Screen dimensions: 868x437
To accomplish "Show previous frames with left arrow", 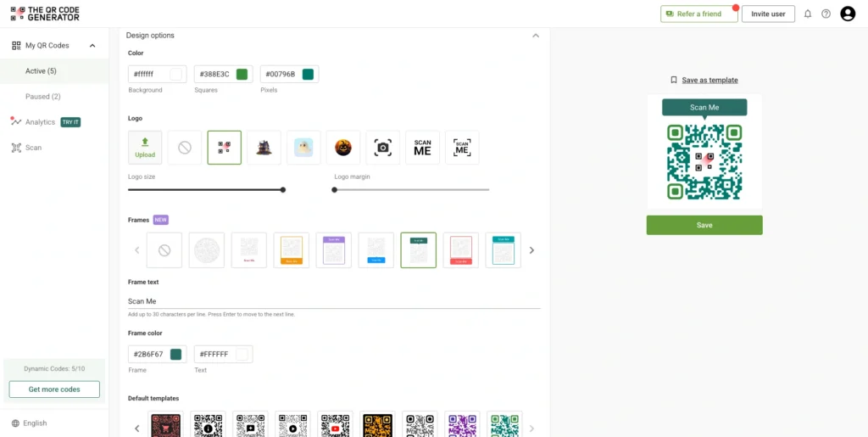I will point(137,250).
